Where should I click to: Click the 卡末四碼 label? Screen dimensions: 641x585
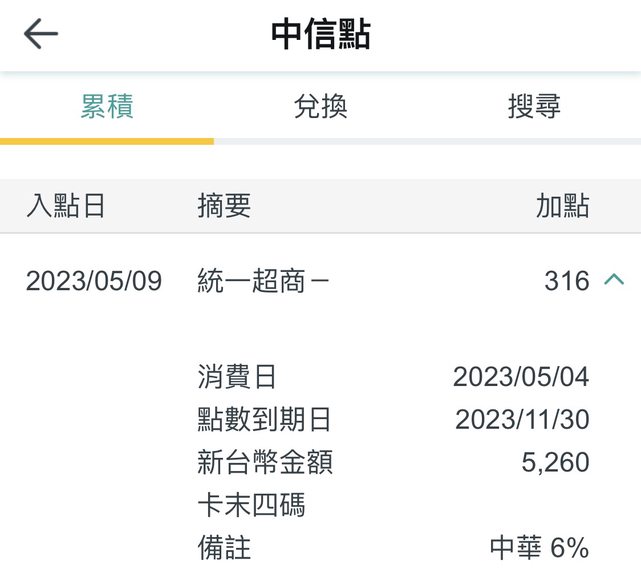coord(251,506)
